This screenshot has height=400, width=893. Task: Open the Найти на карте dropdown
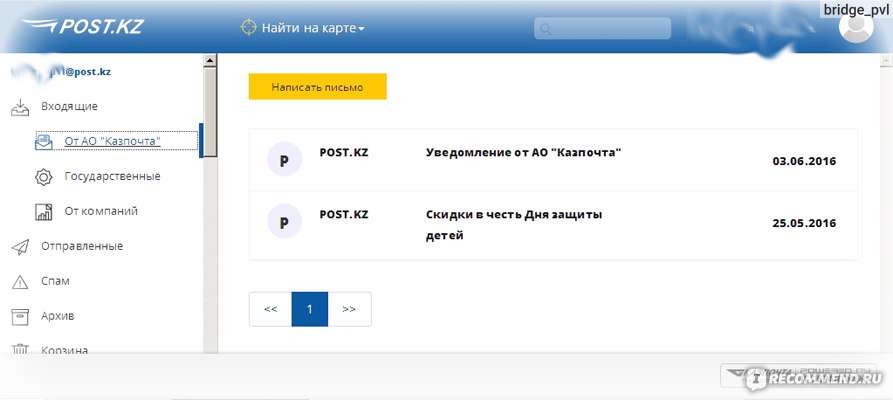(313, 28)
